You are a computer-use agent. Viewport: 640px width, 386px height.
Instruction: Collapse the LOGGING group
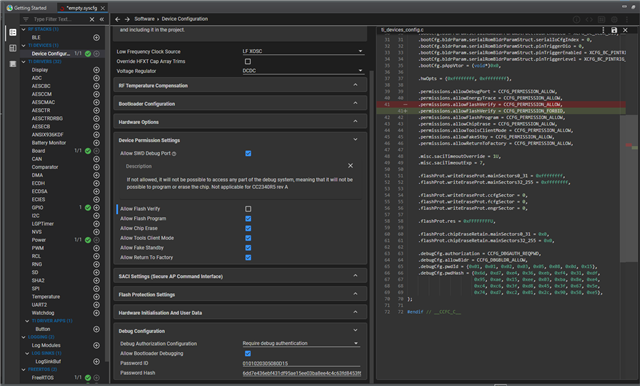pyautogui.click(x=24, y=337)
